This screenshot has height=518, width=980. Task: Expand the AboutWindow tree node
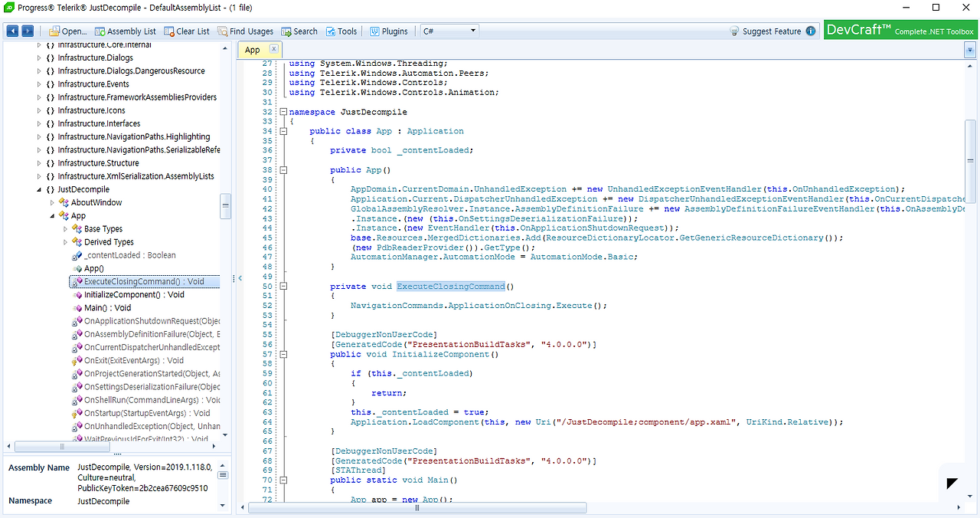[52, 202]
